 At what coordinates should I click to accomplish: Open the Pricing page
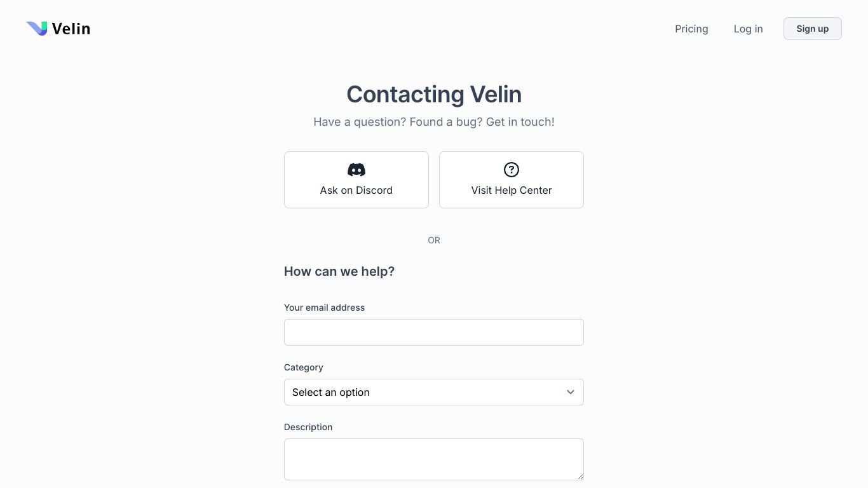[691, 29]
